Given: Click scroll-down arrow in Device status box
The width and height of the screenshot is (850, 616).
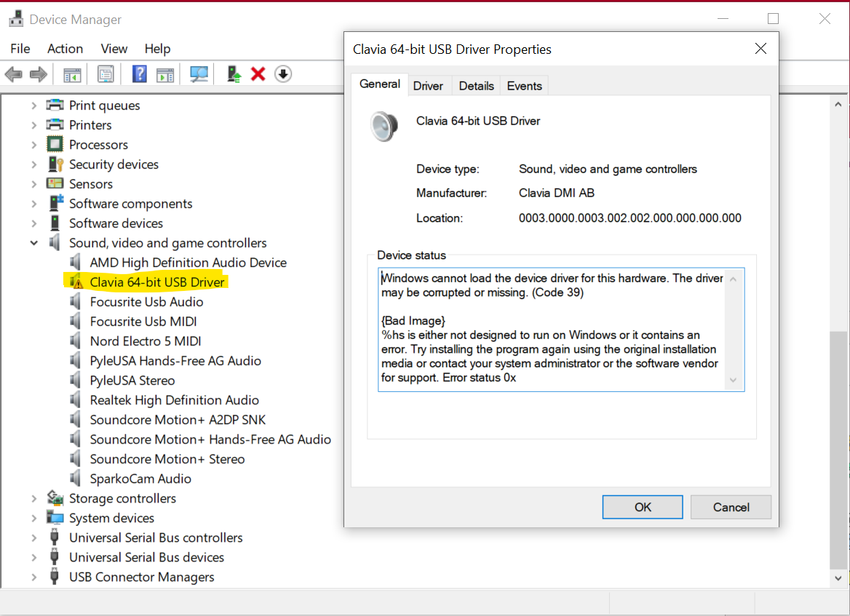Looking at the screenshot, I should coord(733,380).
